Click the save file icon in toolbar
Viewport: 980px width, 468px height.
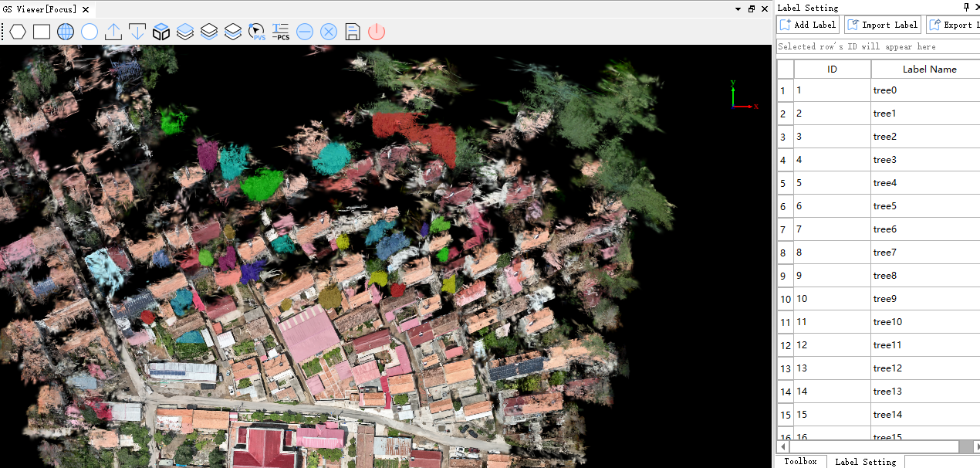click(352, 32)
